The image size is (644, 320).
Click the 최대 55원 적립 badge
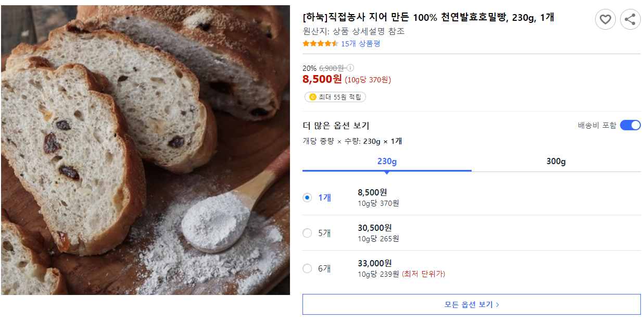335,97
